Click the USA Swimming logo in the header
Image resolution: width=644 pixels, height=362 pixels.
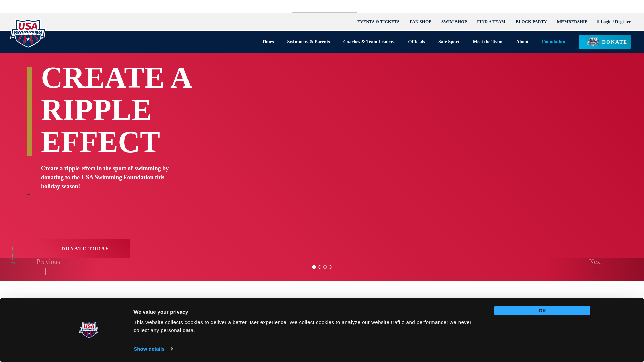tap(28, 34)
